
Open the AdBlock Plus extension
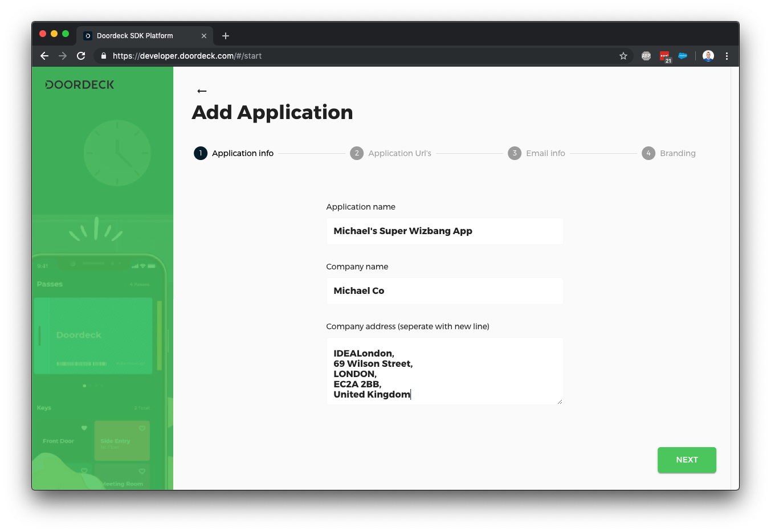click(646, 56)
